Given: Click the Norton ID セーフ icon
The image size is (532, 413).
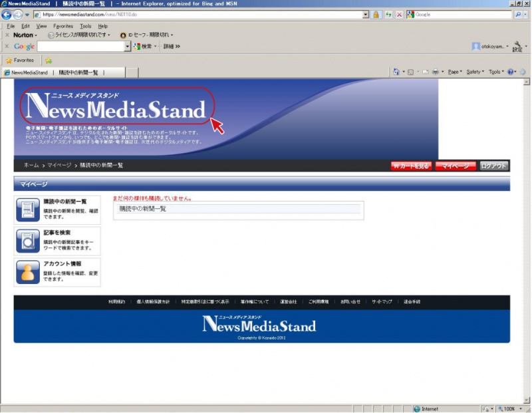Looking at the screenshot, I should (x=123, y=35).
